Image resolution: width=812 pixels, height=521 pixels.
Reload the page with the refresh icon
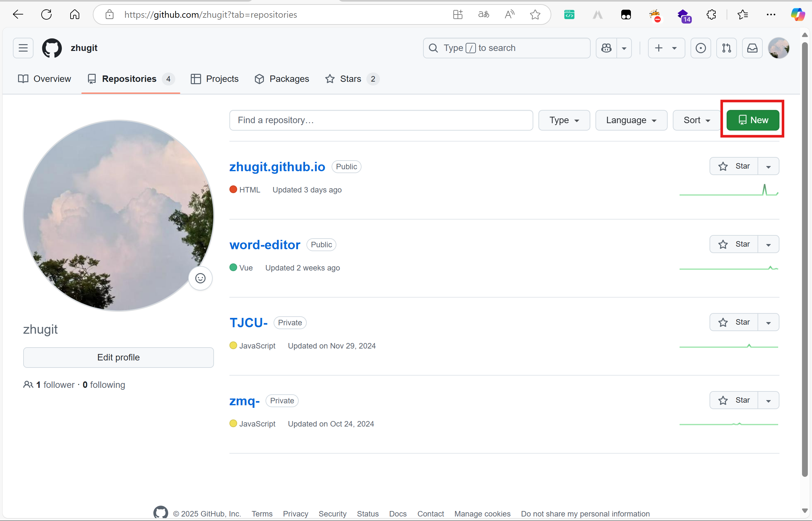[46, 15]
